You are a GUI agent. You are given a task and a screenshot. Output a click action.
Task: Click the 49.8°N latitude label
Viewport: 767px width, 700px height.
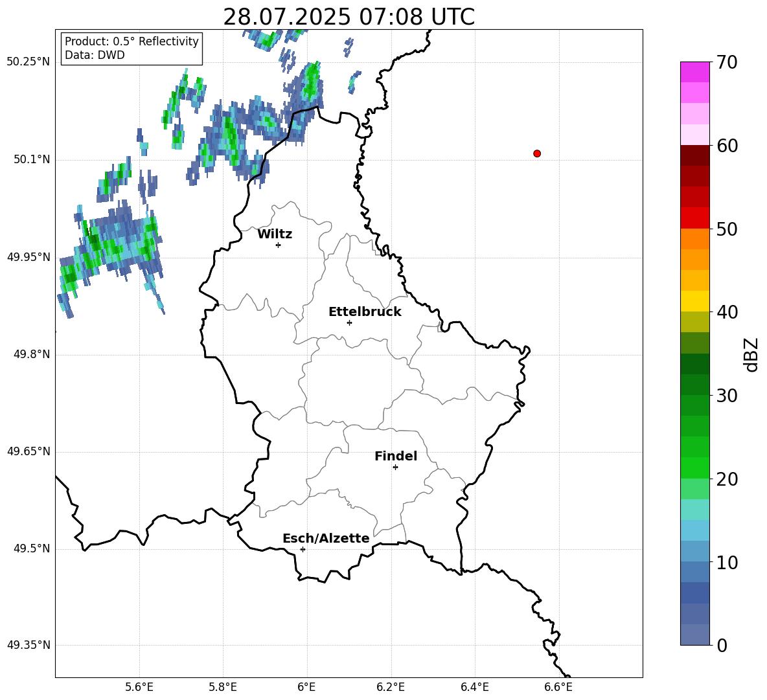click(32, 354)
